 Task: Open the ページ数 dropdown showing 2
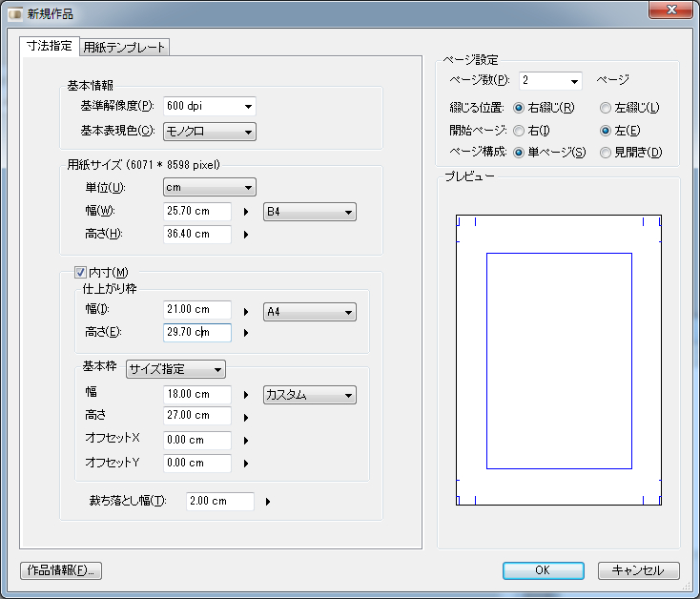(550, 81)
